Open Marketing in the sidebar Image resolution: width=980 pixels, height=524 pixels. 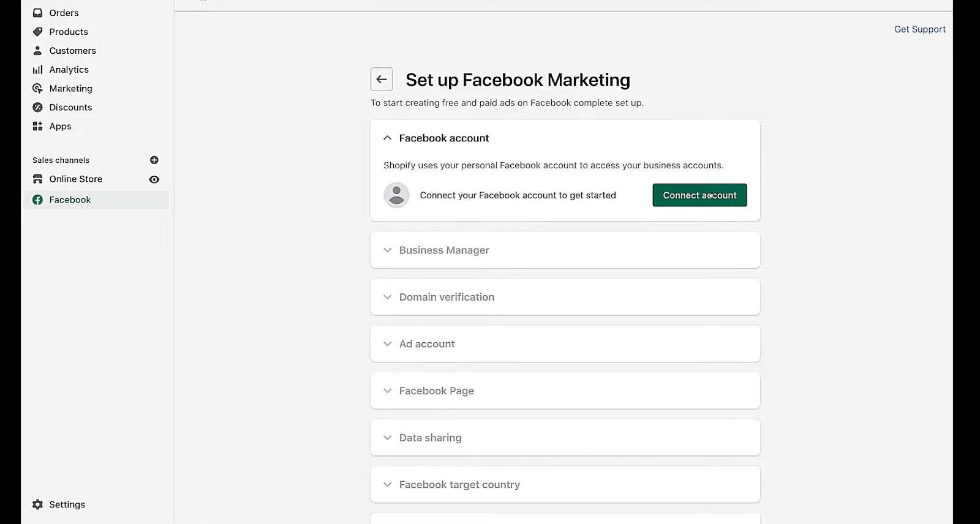(70, 89)
